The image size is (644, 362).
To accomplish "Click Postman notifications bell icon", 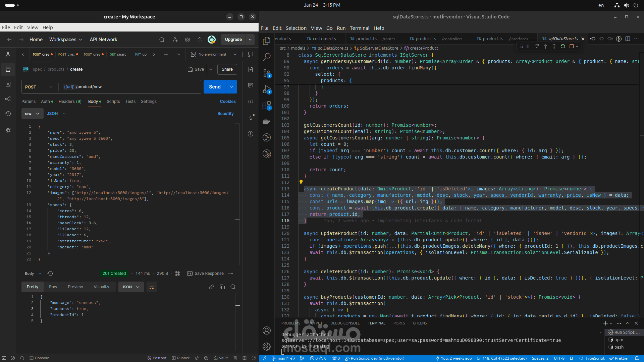I will [200, 40].
